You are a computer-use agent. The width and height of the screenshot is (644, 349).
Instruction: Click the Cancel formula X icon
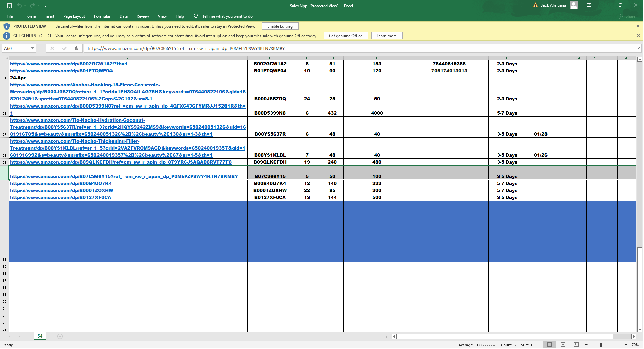[x=52, y=49]
